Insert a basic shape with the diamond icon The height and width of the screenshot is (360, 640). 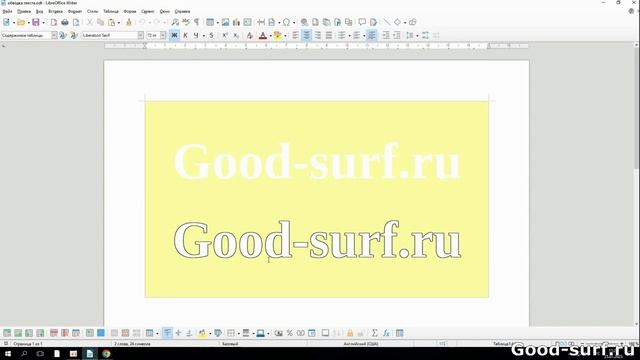397,22
